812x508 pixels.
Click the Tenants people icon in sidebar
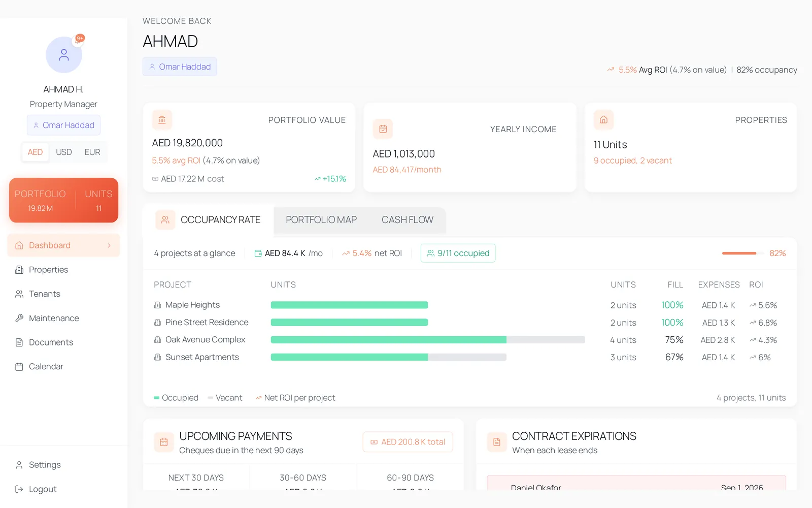[x=19, y=294]
